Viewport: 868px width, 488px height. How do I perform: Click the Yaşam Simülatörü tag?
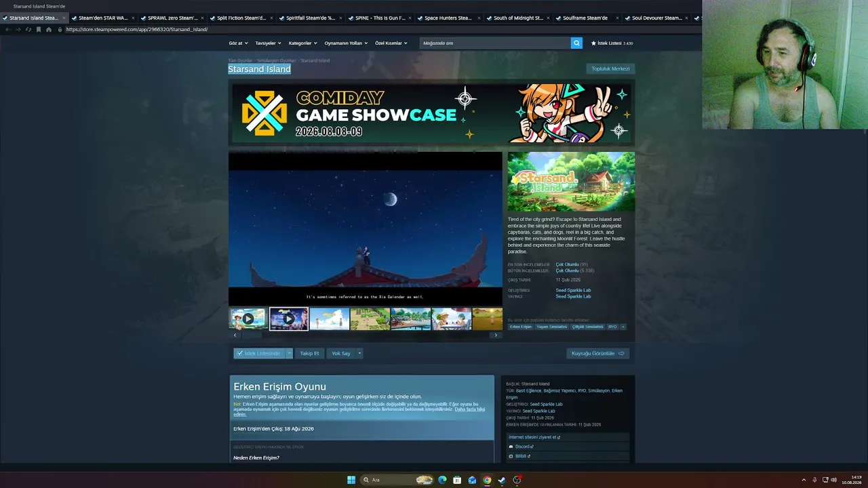click(552, 327)
